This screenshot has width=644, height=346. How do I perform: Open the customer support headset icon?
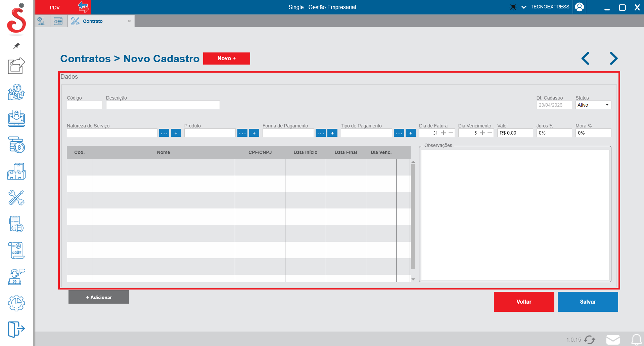(x=16, y=277)
